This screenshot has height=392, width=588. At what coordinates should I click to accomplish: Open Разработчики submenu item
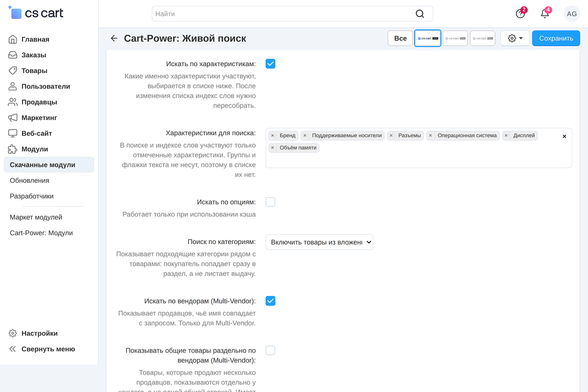[32, 196]
